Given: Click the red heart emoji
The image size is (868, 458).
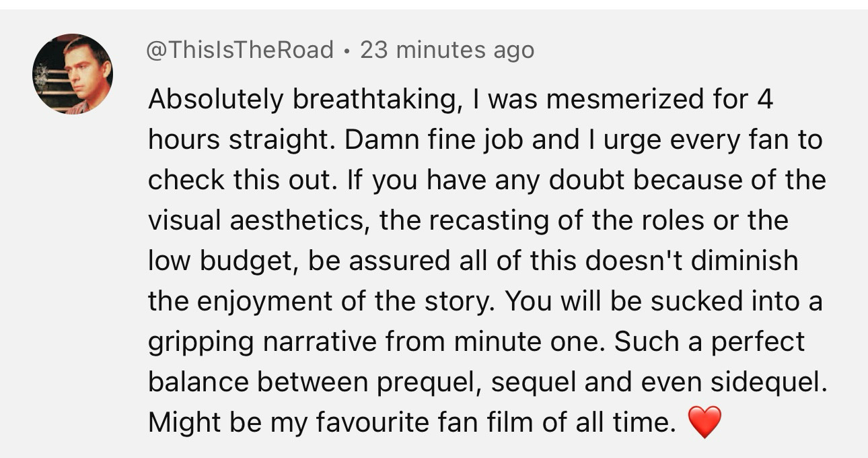Looking at the screenshot, I should tap(704, 422).
